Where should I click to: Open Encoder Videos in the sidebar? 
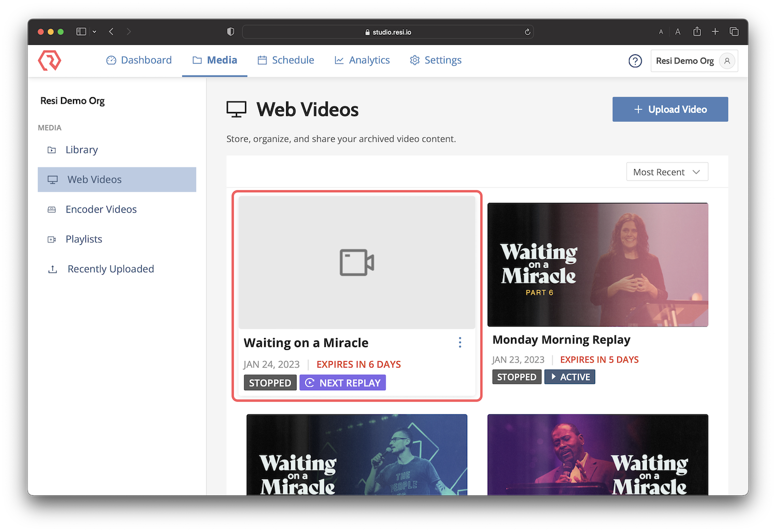point(117,209)
